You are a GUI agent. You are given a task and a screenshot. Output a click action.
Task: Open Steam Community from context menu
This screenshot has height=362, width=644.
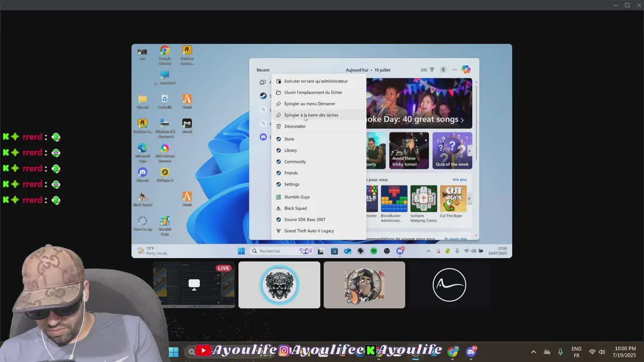click(319, 161)
